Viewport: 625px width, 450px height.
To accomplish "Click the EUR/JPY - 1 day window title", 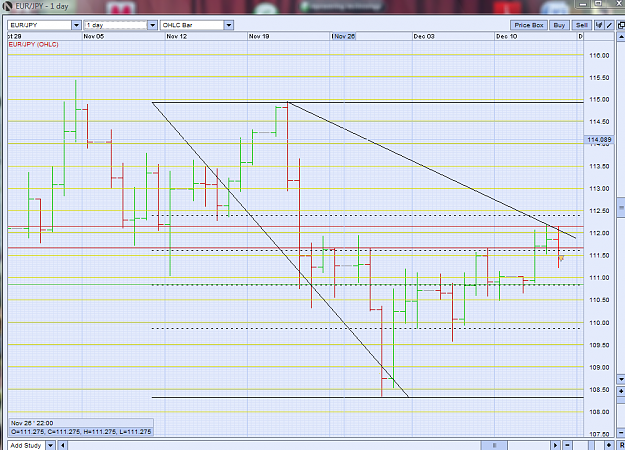I will click(42, 6).
